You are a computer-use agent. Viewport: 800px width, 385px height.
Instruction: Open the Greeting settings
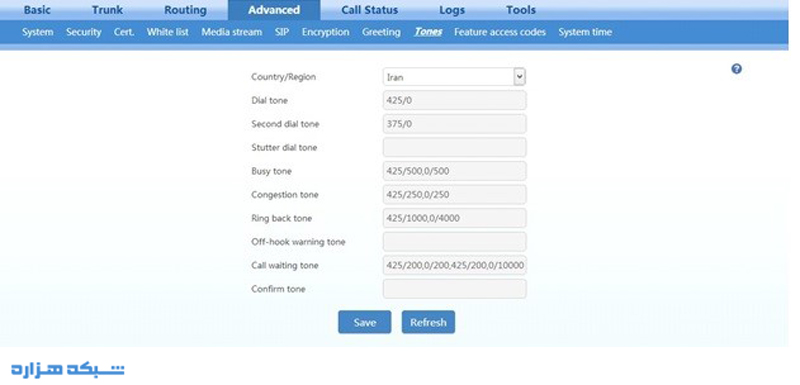(x=381, y=32)
